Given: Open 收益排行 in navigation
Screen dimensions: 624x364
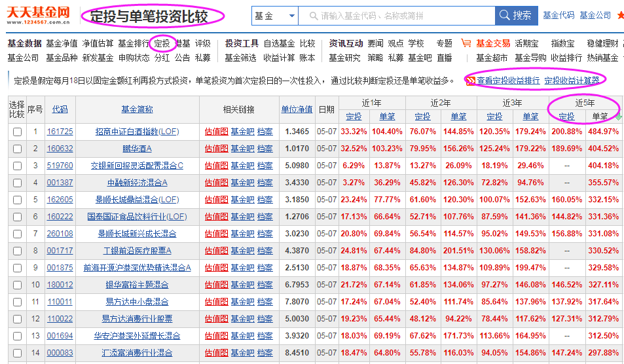Looking at the screenshot, I should pyautogui.click(x=566, y=58).
